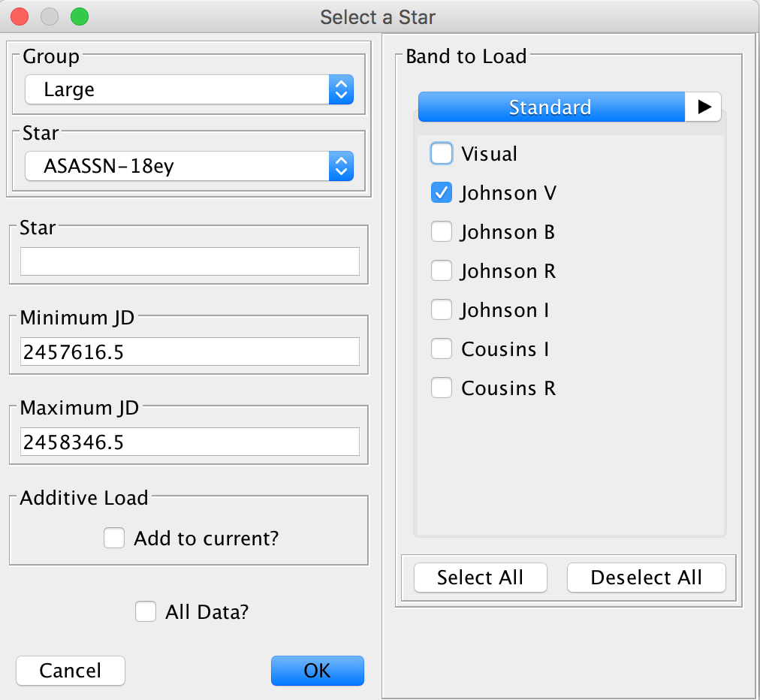Open the Group dropdown showing Large

click(x=189, y=90)
